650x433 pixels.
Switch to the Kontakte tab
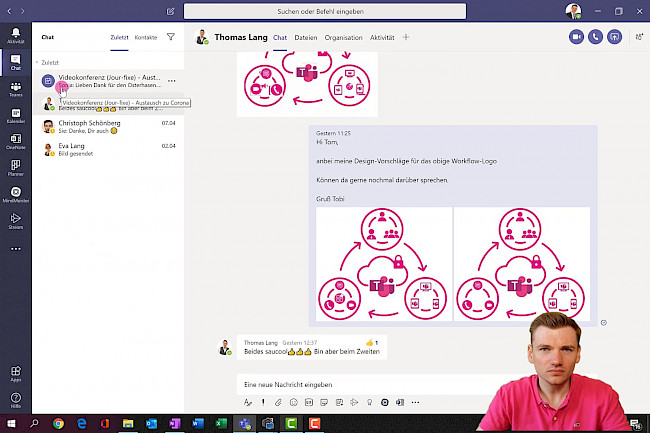coord(146,37)
